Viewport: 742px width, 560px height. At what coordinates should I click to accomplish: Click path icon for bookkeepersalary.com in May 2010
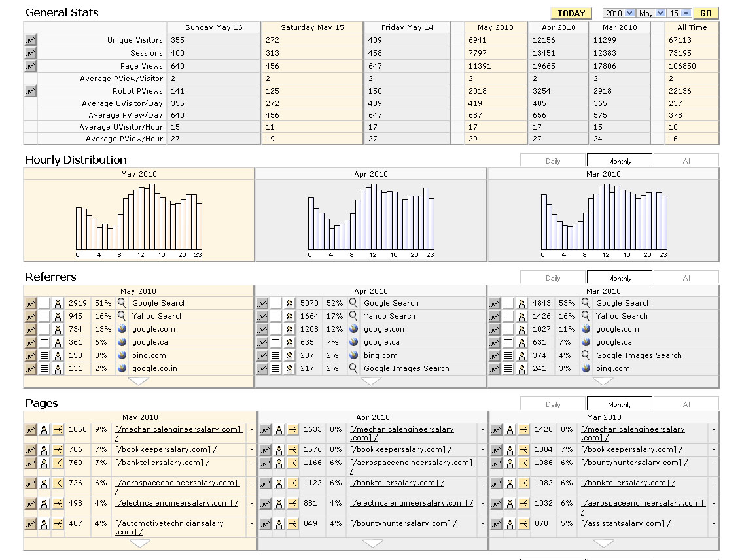(58, 450)
